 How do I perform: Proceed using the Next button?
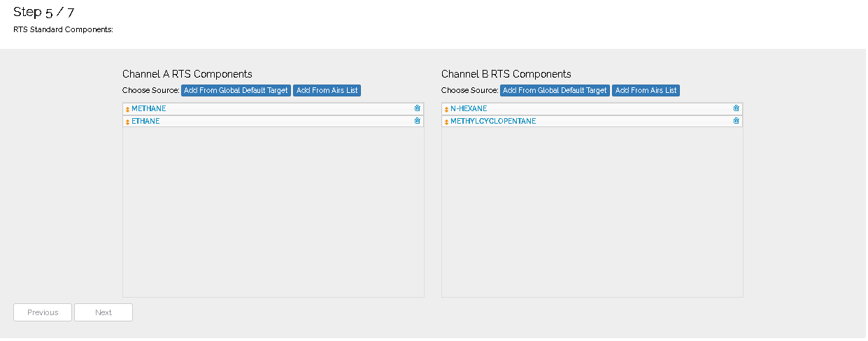[104, 312]
